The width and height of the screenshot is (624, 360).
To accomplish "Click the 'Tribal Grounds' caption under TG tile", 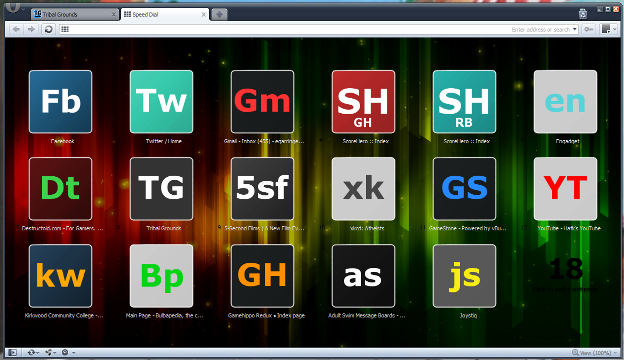I will 164,228.
